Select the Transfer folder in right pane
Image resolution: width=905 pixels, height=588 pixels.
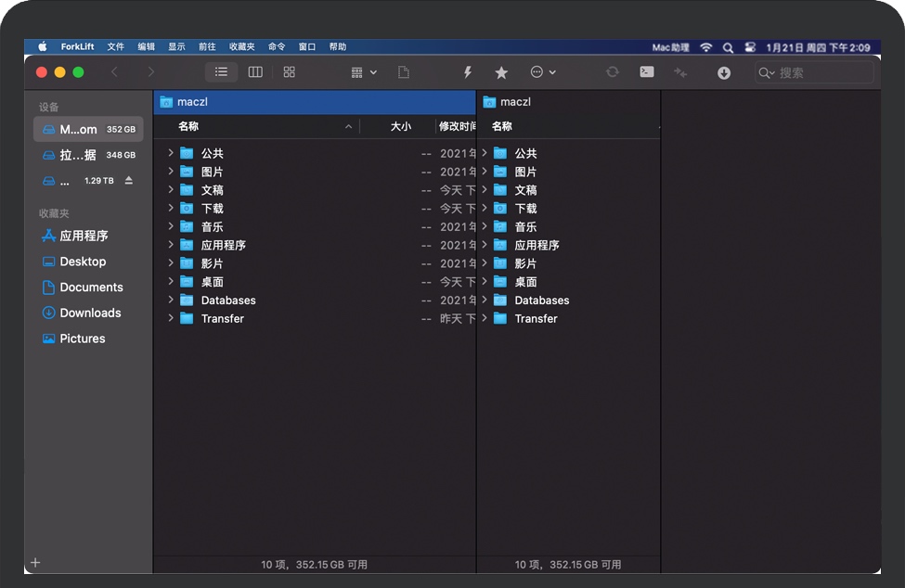click(537, 318)
